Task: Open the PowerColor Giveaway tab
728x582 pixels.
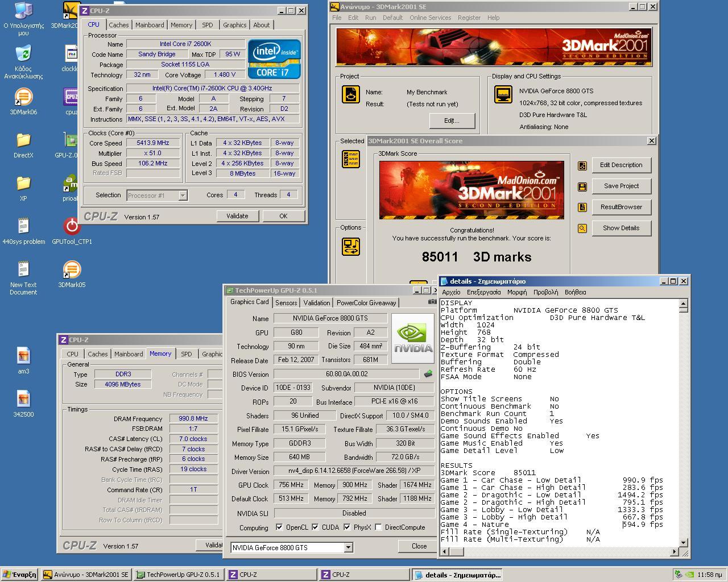Action: [x=366, y=303]
